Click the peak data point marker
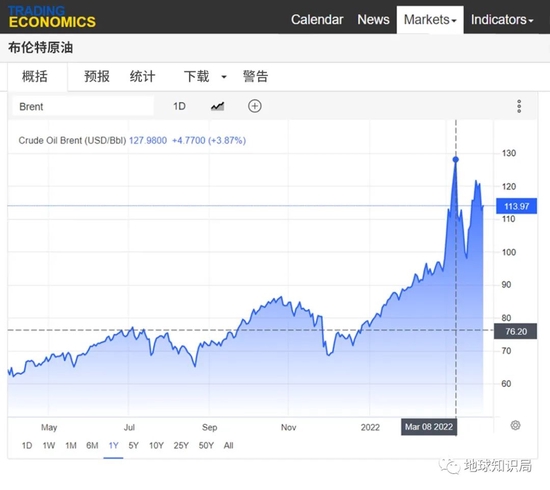Viewport: 550px width, 490px height. [456, 160]
